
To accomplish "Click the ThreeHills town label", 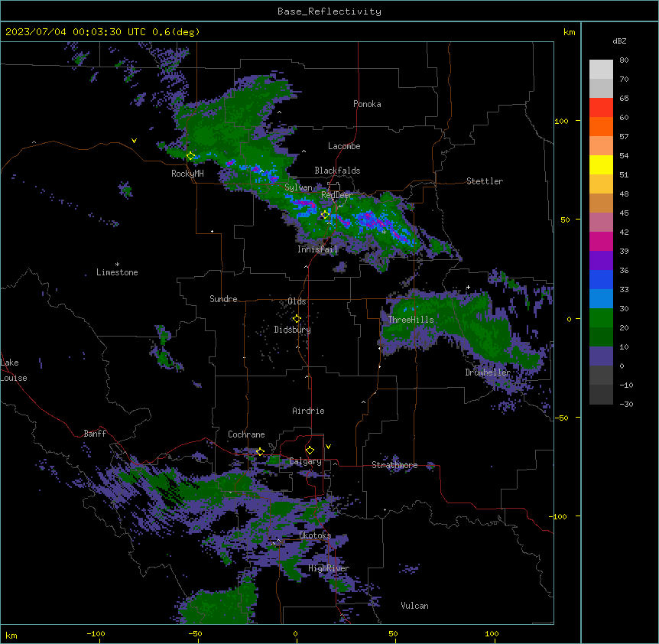I will click(x=411, y=320).
